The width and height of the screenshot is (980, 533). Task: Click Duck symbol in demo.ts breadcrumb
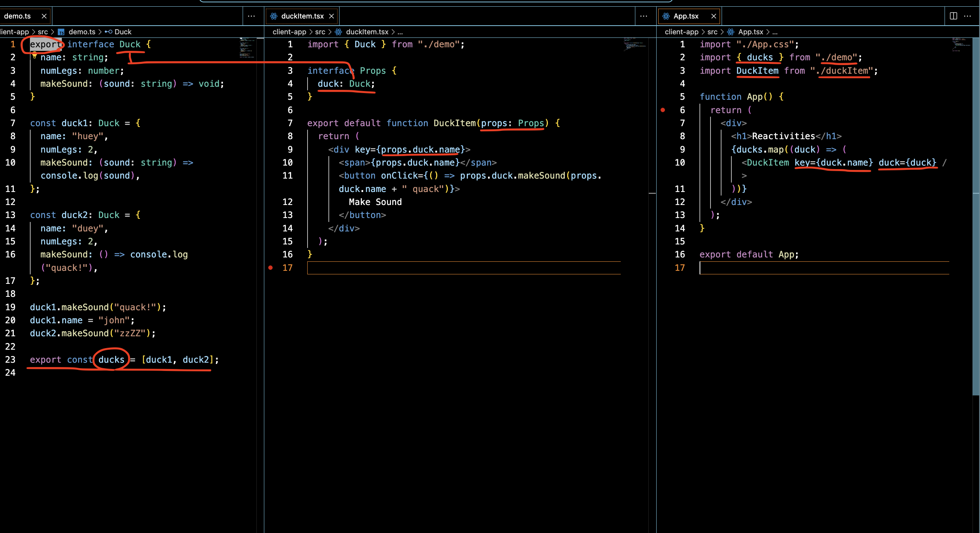(x=122, y=32)
